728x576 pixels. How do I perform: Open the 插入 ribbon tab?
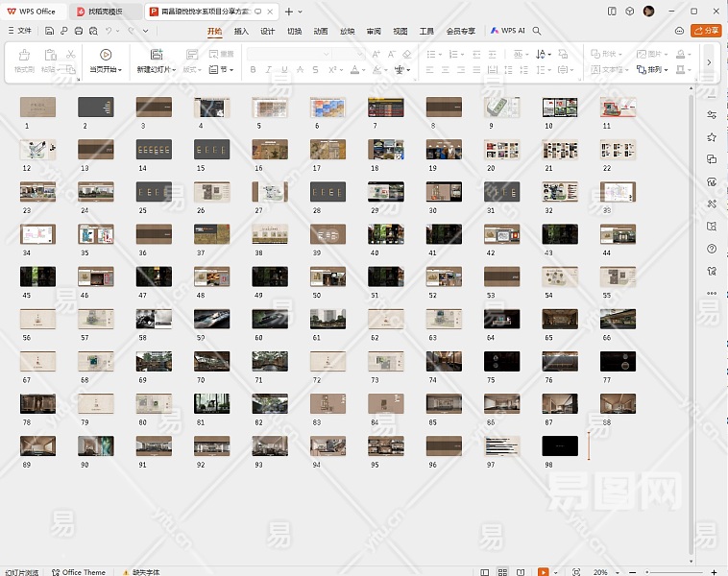pyautogui.click(x=241, y=31)
